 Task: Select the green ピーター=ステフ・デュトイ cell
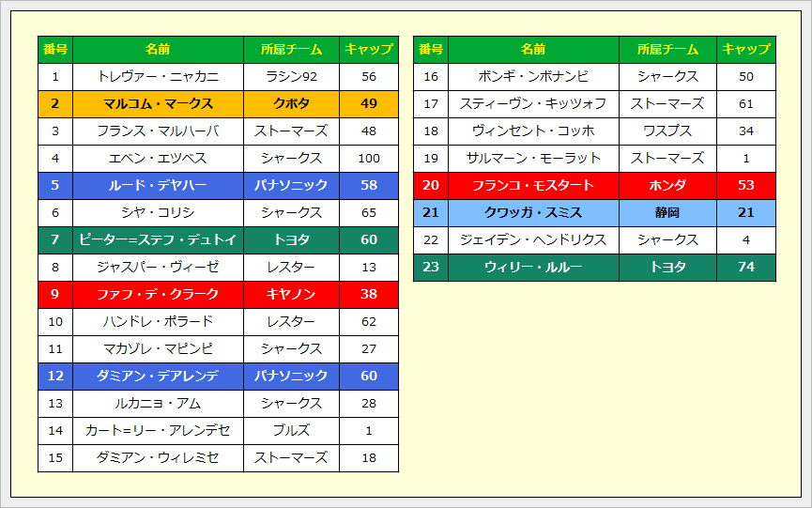[x=158, y=240]
